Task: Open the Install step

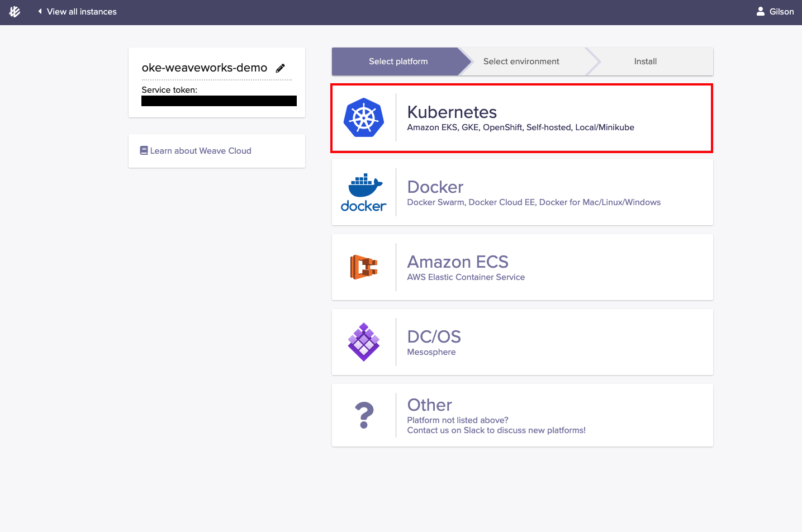Action: click(645, 61)
